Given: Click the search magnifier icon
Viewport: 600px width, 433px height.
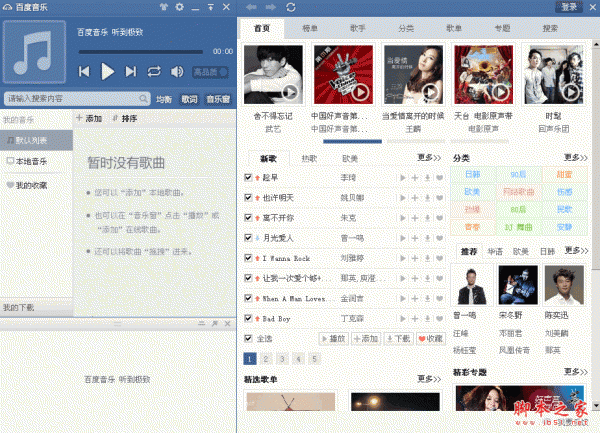Looking at the screenshot, I should pos(143,99).
